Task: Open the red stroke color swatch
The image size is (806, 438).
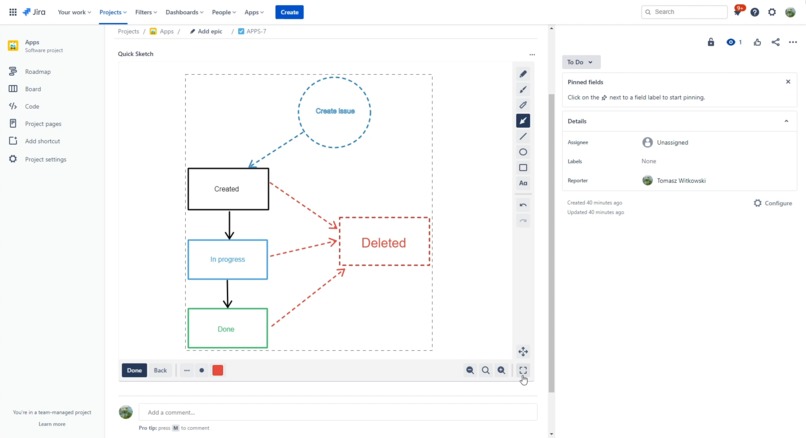Action: coord(218,370)
